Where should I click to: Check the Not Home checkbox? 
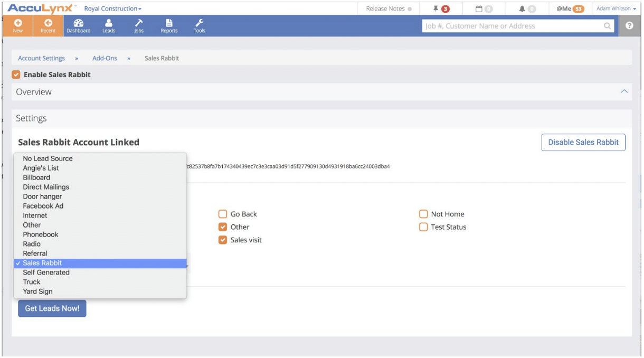423,214
